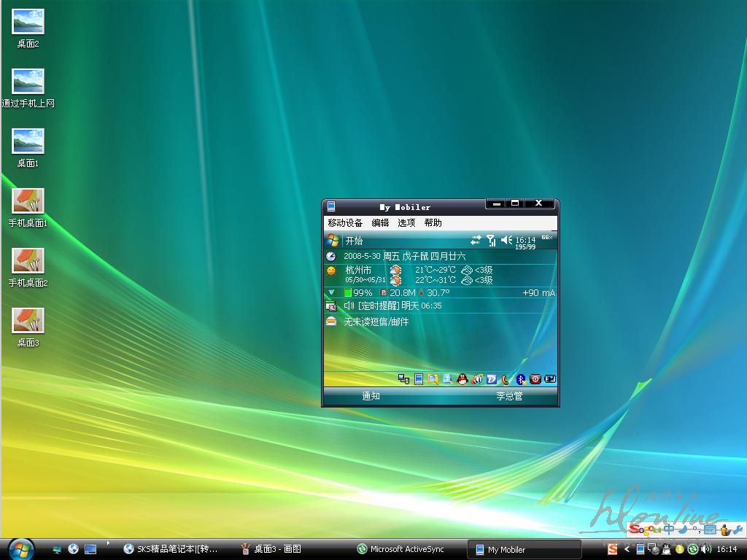Click the orange phone handset tray icon

506,379
